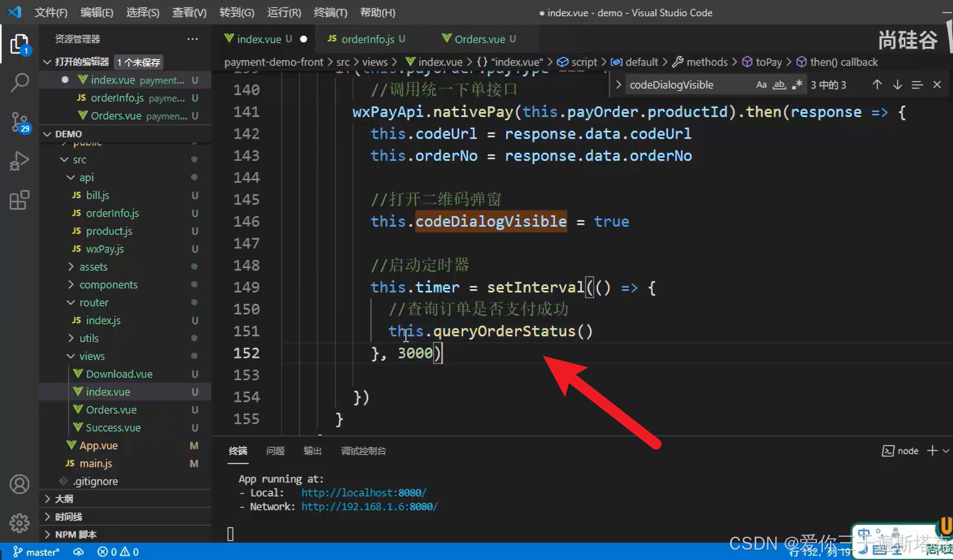Open terminal launch profile dropdown arrow
Screen dimensions: 953x560
946,451
